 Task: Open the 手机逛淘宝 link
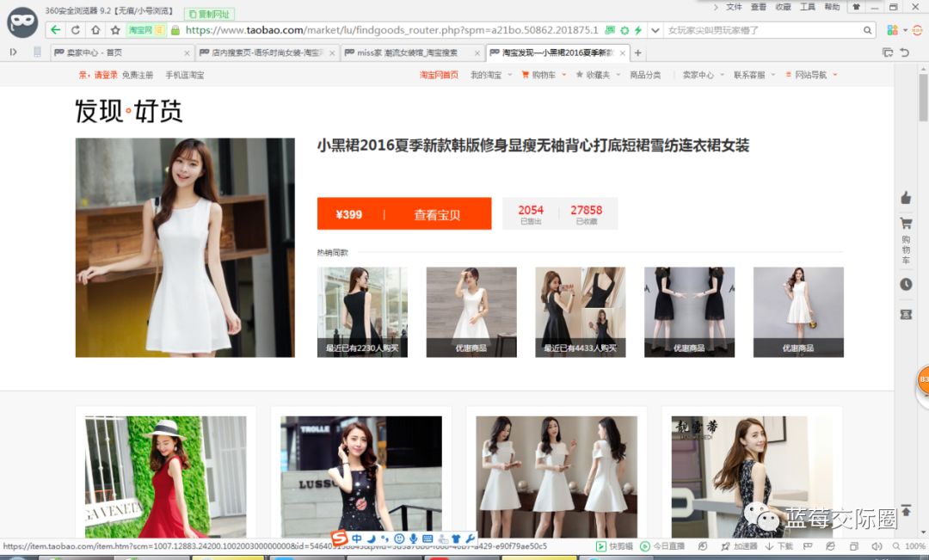(184, 75)
